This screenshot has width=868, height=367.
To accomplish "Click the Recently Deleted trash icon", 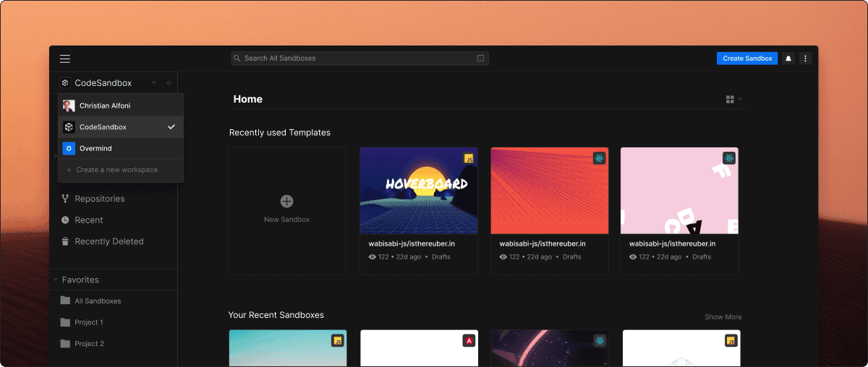I will [65, 241].
